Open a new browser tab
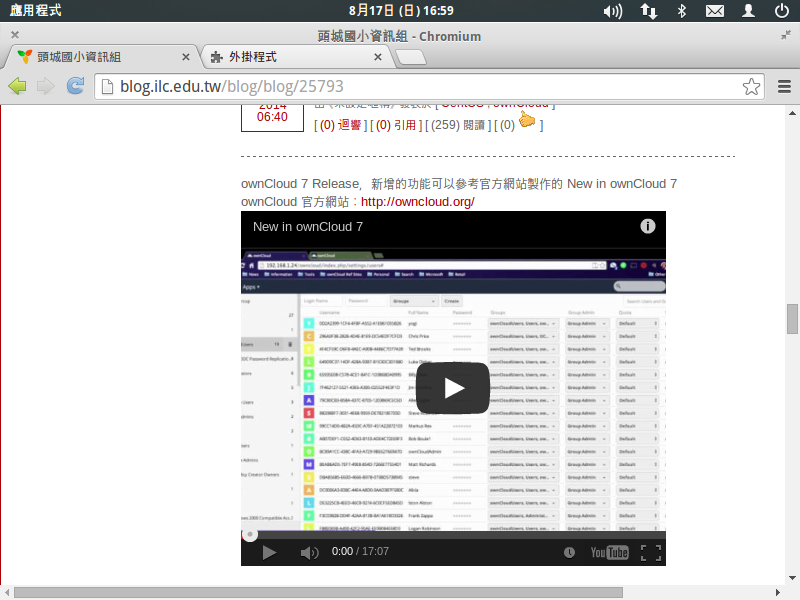 411,58
